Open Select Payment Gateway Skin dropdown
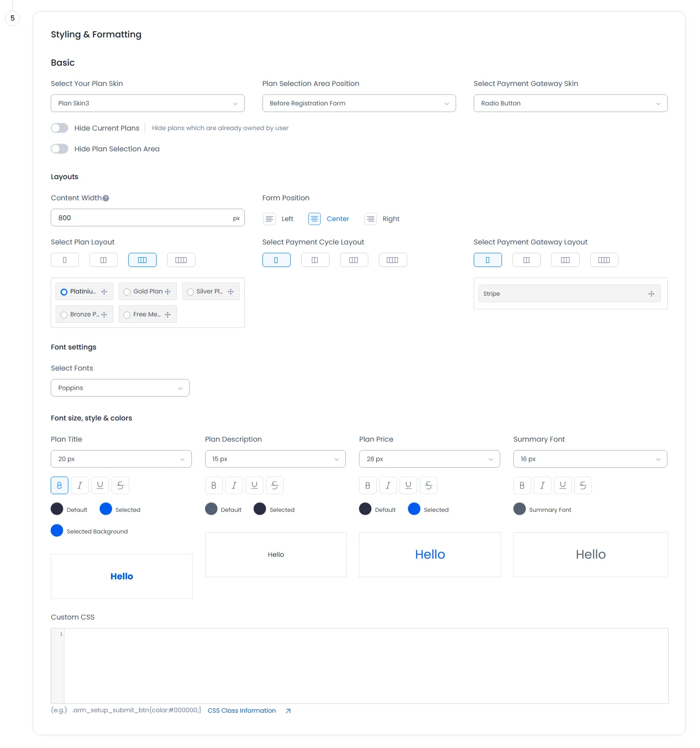700x748 pixels. [570, 103]
